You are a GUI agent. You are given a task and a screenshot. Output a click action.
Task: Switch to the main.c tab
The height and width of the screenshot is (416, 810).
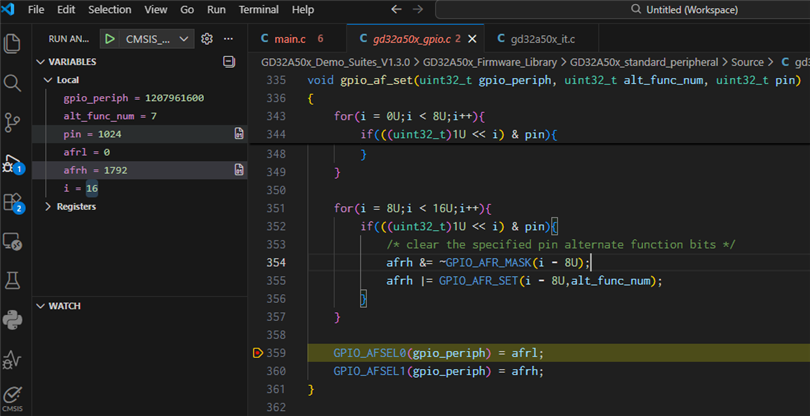point(290,39)
